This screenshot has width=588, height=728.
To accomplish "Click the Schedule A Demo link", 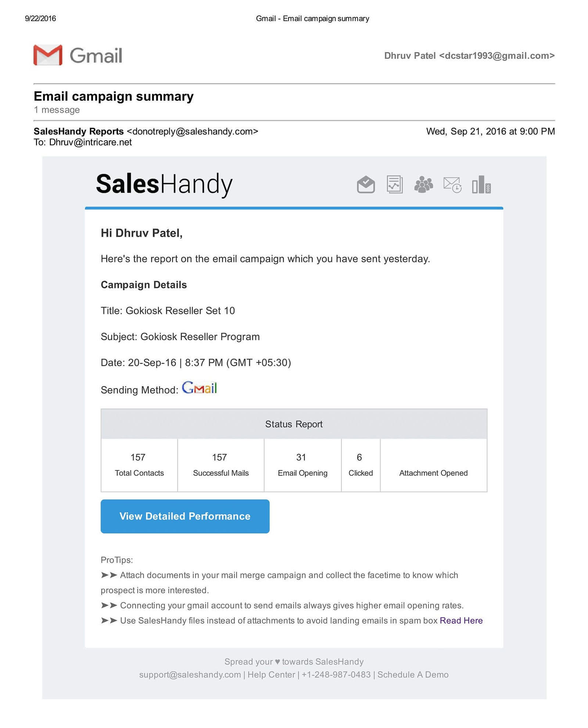I will point(413,674).
